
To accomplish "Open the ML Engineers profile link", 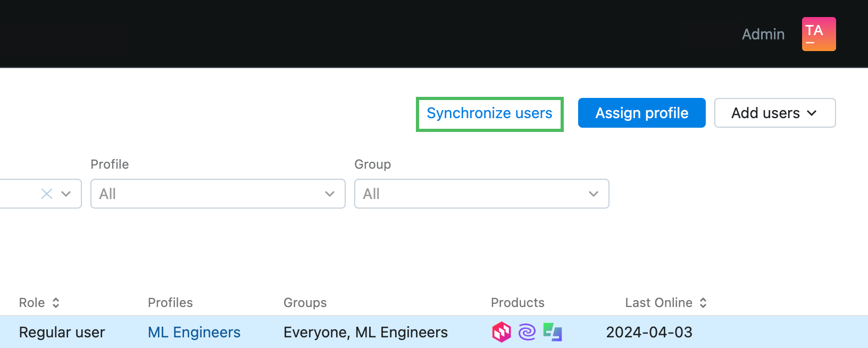I will (x=194, y=332).
